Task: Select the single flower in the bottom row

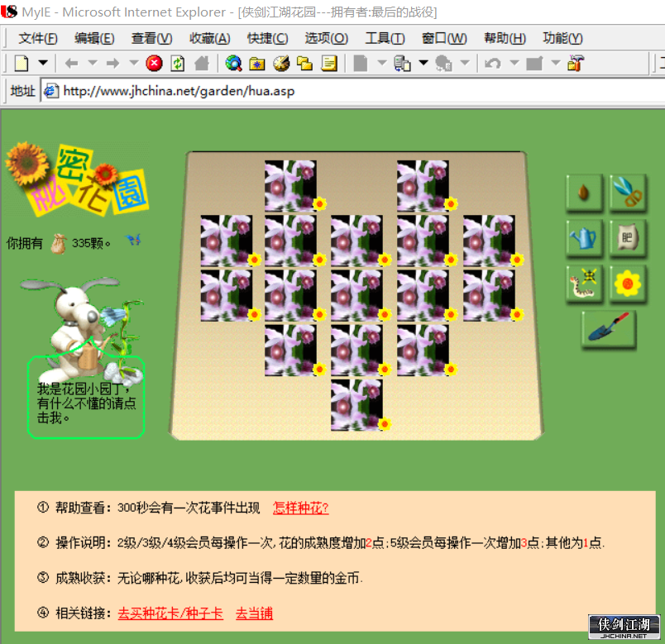Action: (356, 405)
